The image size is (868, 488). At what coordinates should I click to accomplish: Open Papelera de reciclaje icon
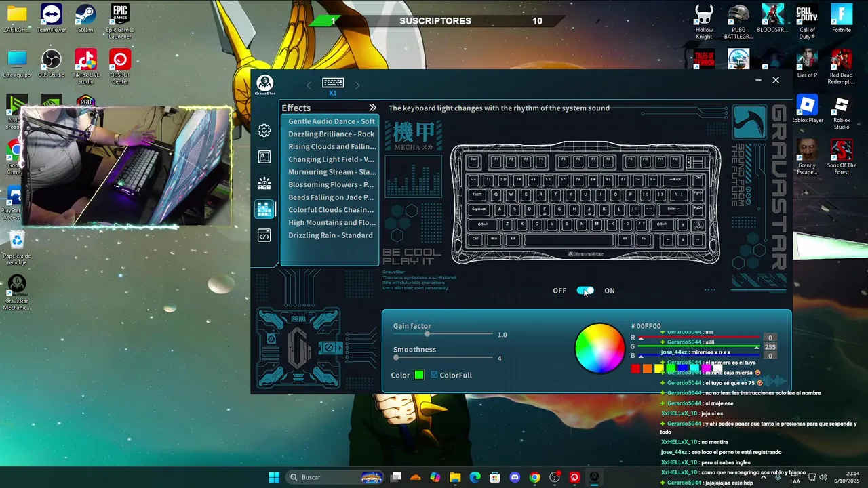[17, 247]
